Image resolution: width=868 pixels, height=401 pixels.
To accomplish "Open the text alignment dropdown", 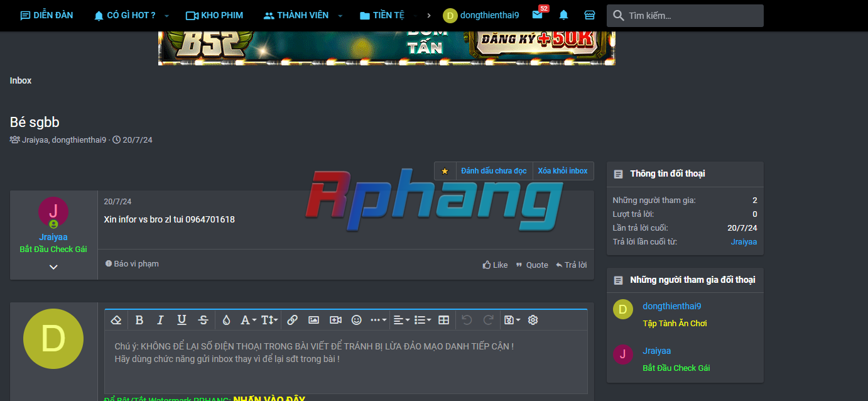I will click(401, 320).
